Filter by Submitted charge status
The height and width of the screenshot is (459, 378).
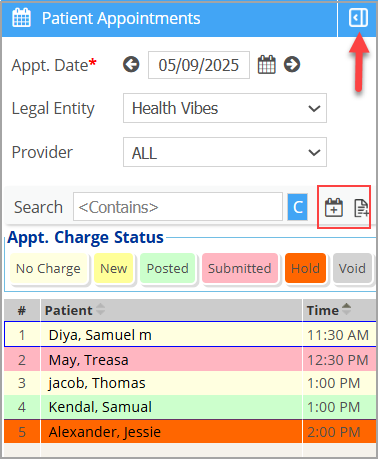240,268
